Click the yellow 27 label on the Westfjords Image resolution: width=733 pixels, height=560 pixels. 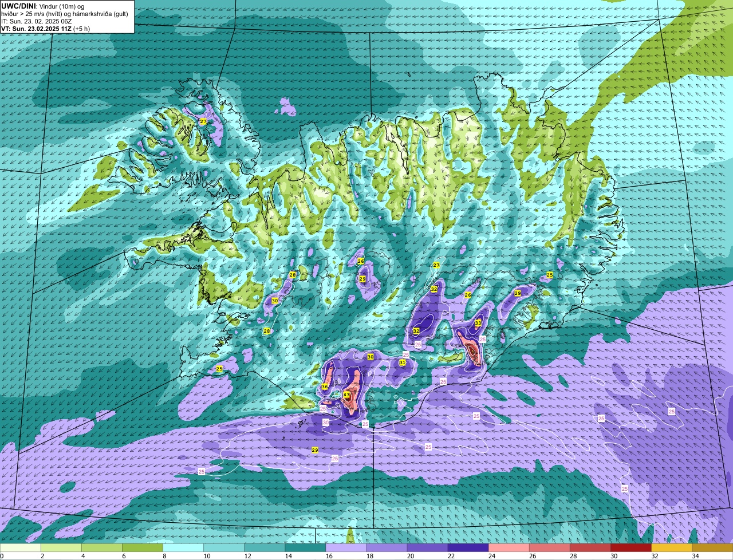pyautogui.click(x=203, y=121)
